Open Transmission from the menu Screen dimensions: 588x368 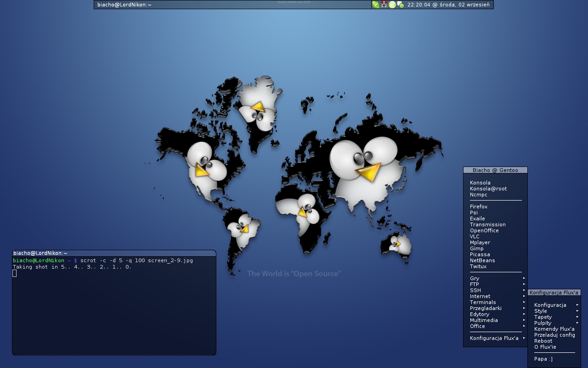pyautogui.click(x=495, y=224)
